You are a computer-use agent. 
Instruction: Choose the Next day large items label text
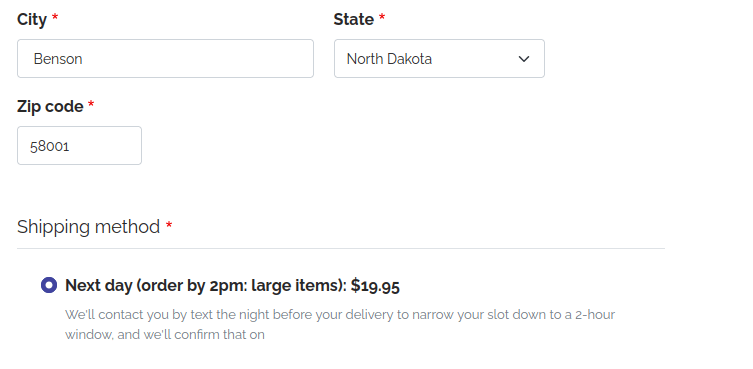click(x=206, y=285)
